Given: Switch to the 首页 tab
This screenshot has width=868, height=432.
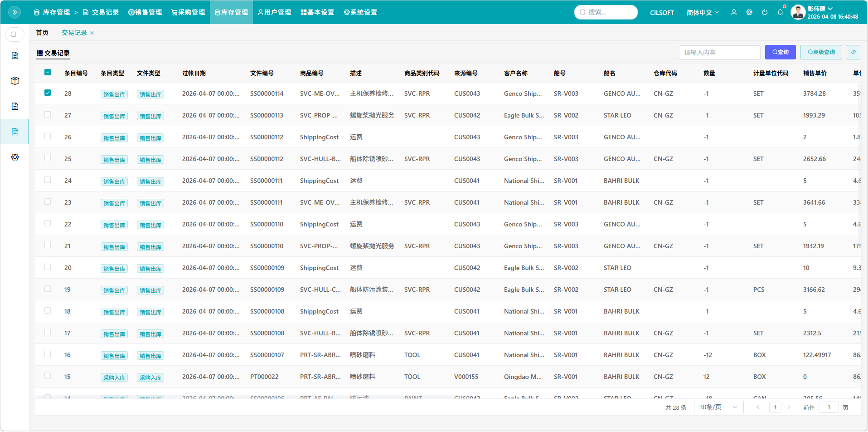Looking at the screenshot, I should 42,33.
